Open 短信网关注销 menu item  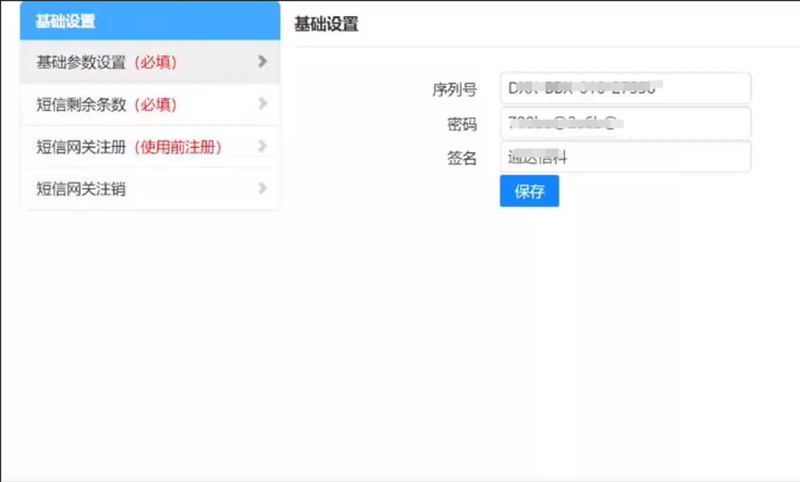pyautogui.click(x=150, y=189)
